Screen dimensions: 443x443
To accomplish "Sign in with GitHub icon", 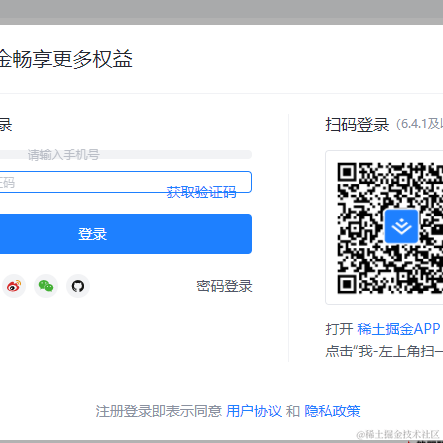I will point(78,286).
